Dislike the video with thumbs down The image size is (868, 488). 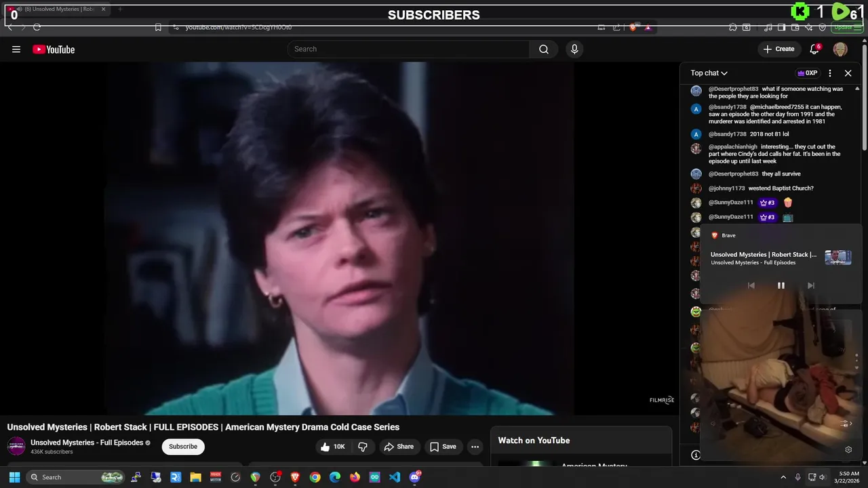coord(363,447)
